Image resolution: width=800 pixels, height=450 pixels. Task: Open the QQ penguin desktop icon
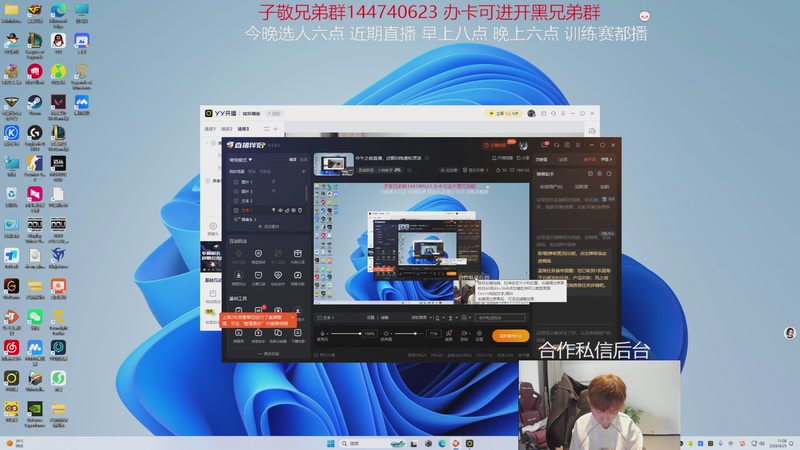58,41
